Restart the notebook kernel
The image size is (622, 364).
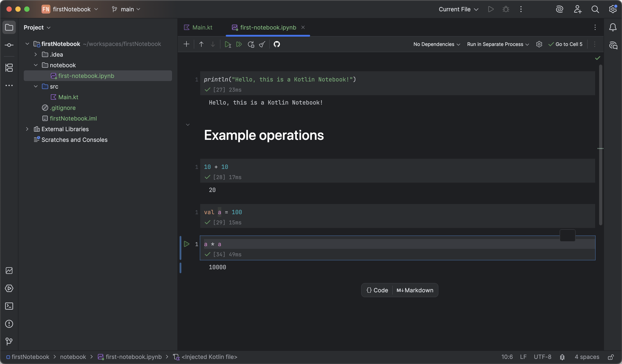tap(251, 44)
